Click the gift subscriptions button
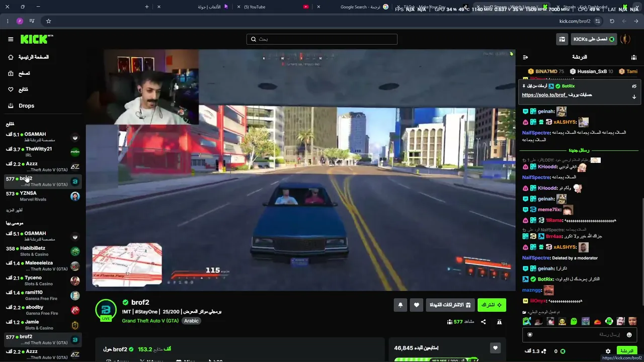Screen dimensions: 644x362 [x=450, y=305]
